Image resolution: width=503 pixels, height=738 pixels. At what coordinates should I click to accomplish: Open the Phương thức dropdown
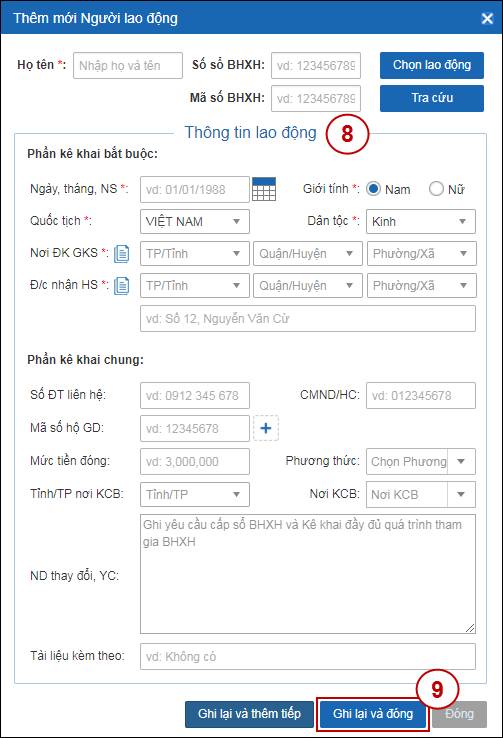421,461
